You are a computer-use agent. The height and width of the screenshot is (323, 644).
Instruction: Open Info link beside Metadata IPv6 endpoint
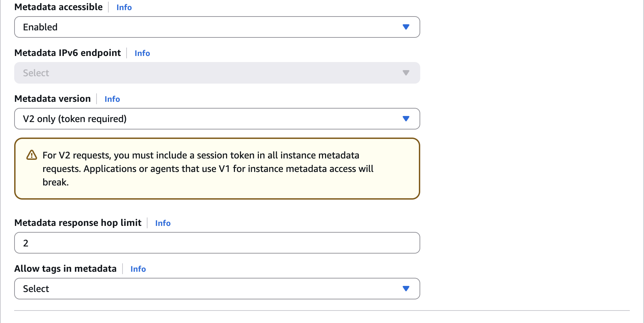142,53
